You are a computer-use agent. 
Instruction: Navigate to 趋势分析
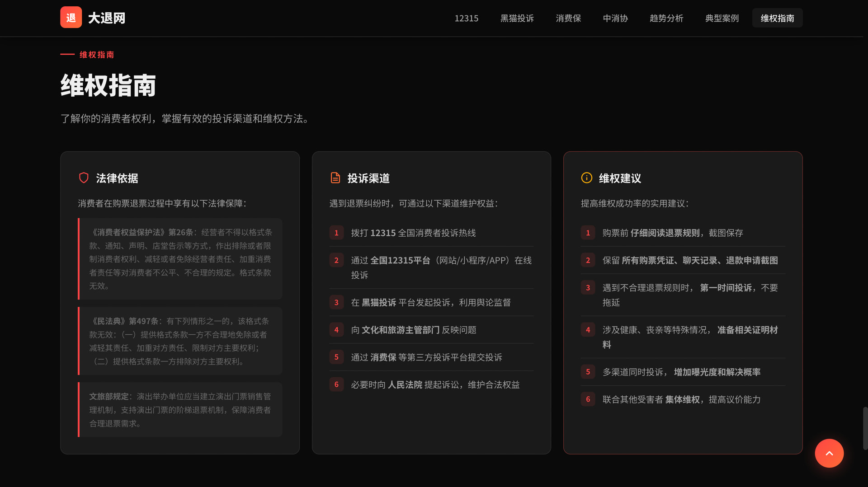click(666, 18)
